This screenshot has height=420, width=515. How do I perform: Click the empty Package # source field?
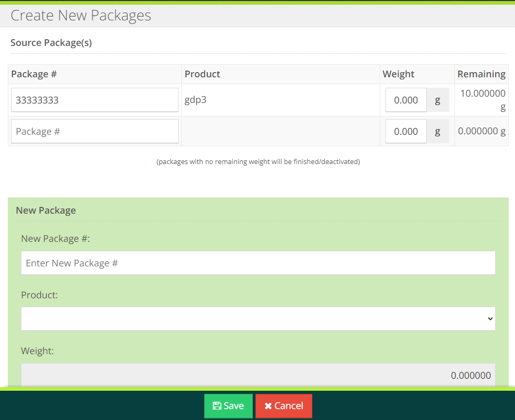pyautogui.click(x=95, y=131)
